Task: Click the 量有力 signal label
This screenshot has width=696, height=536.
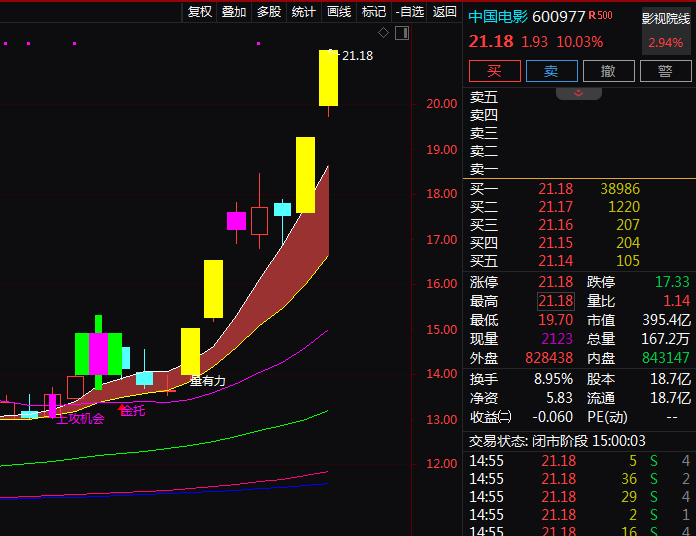Action: [x=208, y=381]
